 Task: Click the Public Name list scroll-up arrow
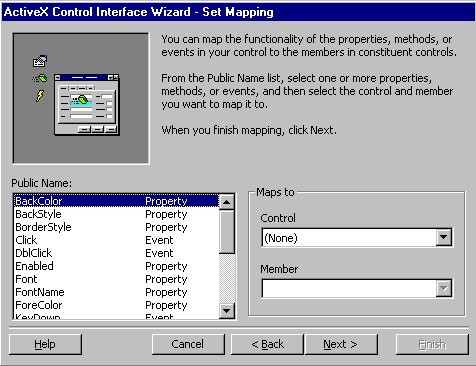(x=227, y=202)
